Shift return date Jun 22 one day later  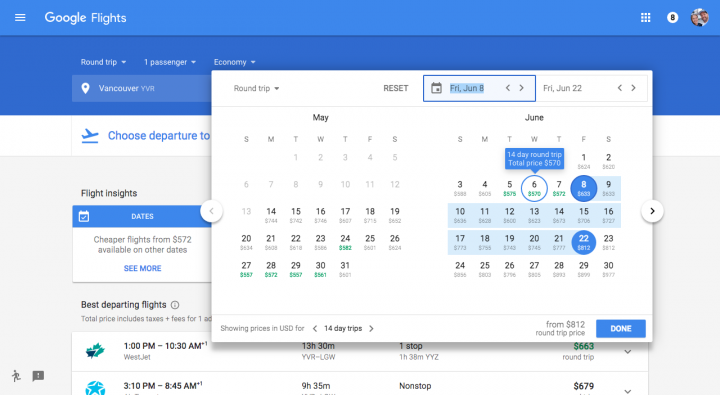633,88
